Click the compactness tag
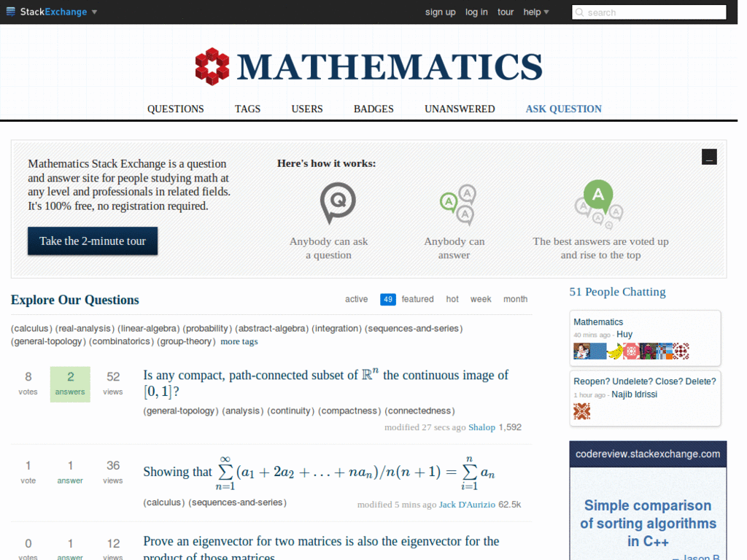Viewport: 747px width, 560px height. (349, 411)
